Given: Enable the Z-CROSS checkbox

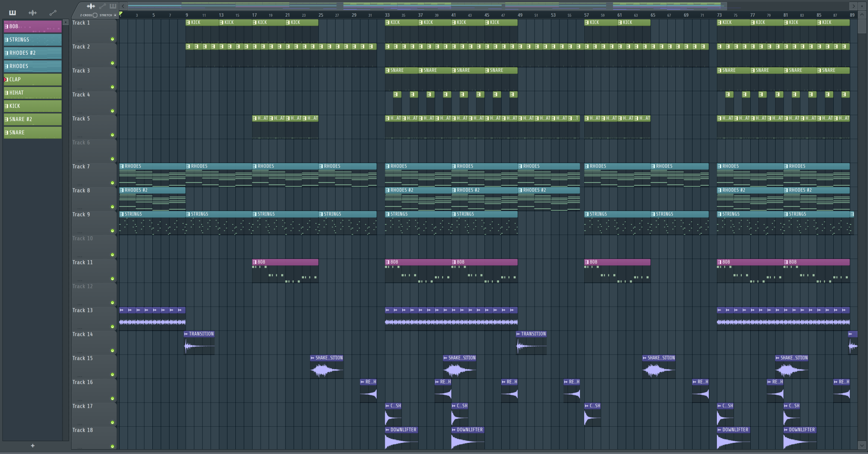Looking at the screenshot, I should [95, 15].
